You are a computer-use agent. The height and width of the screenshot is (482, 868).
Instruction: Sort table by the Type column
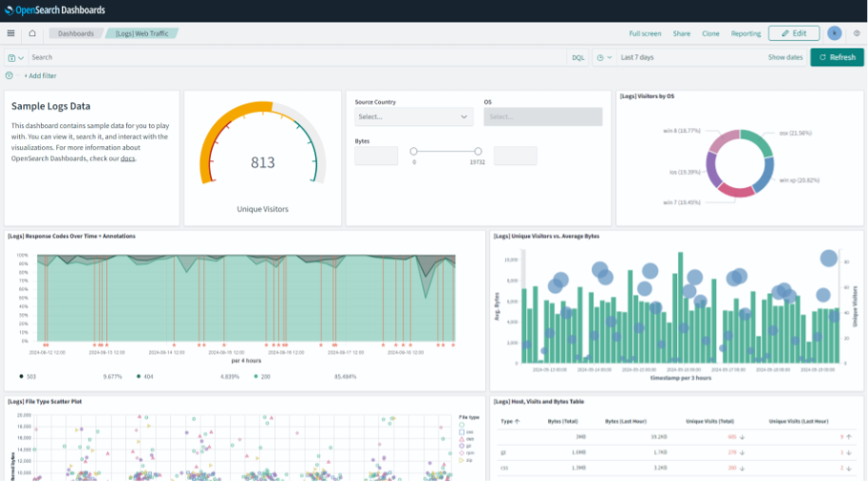point(510,420)
